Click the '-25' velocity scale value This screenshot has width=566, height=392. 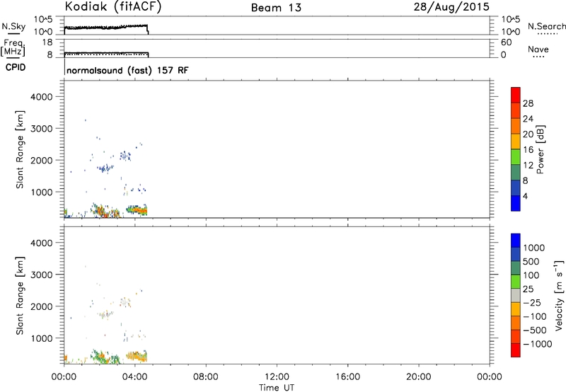532,303
